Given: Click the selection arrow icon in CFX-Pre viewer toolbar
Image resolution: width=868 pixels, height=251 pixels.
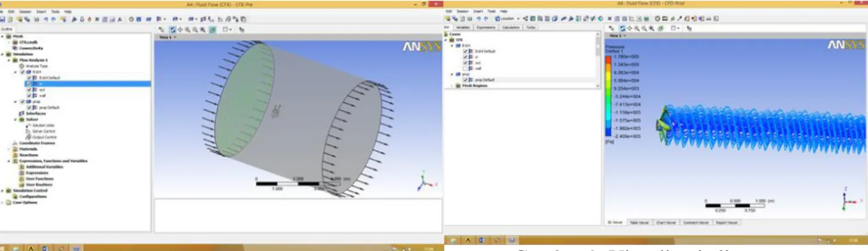Looking at the screenshot, I should (161, 30).
